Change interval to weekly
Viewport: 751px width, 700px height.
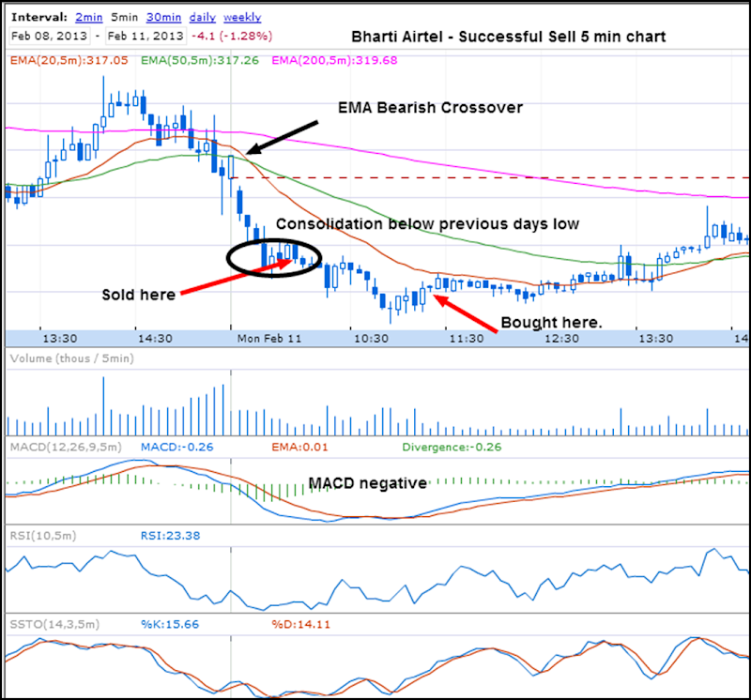point(242,17)
